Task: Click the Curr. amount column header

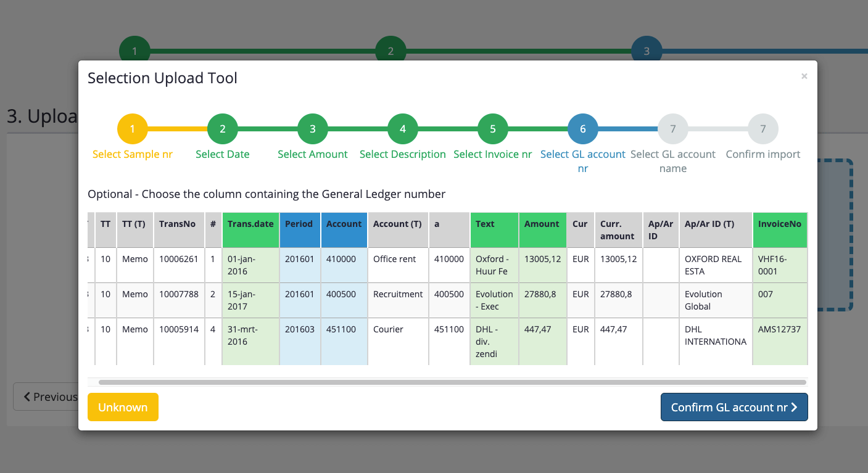Action: coord(618,230)
